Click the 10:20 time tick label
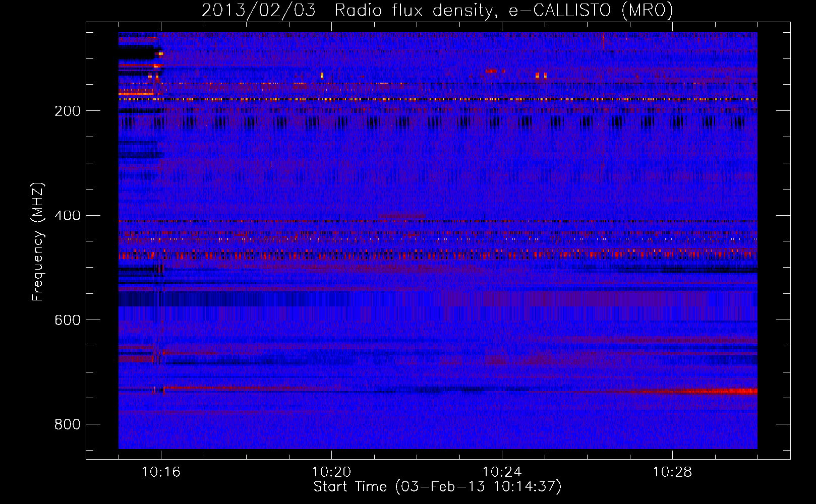Screen dimensions: 816x504 (331, 472)
